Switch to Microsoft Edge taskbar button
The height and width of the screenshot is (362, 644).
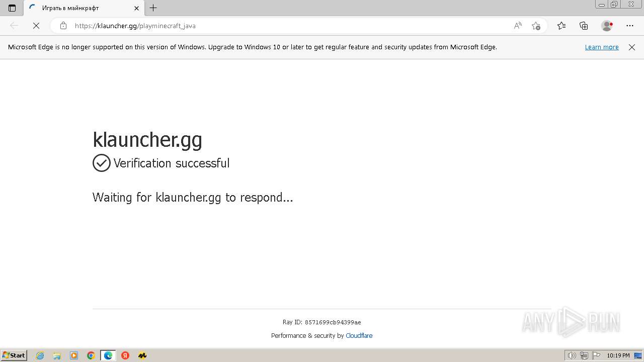[x=108, y=355]
